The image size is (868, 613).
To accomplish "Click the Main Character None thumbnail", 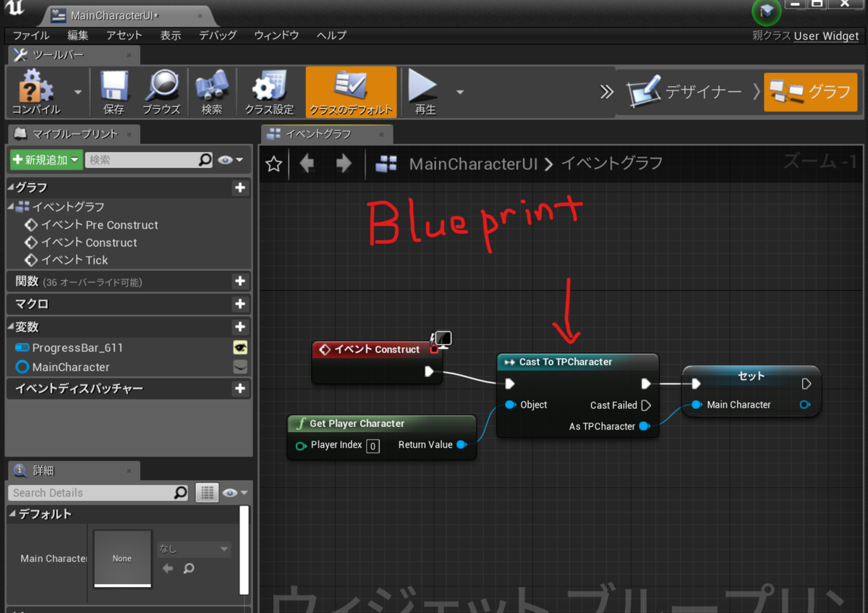I will pyautogui.click(x=122, y=558).
